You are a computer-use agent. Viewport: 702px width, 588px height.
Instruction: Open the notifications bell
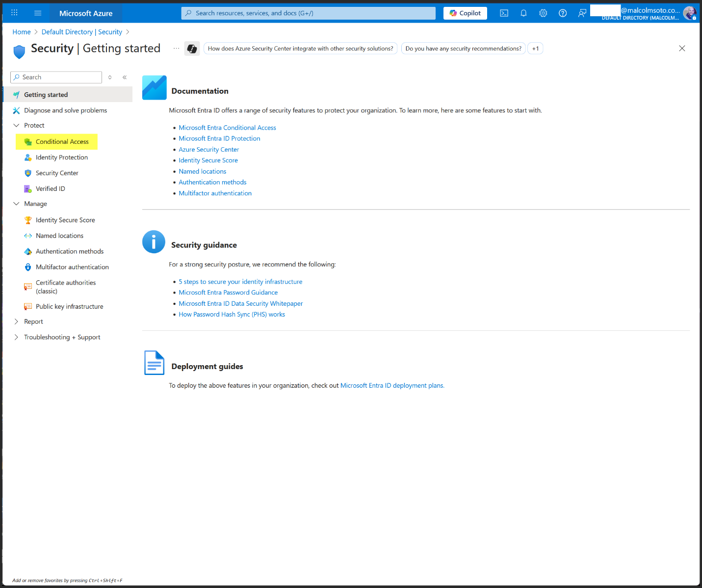[523, 13]
